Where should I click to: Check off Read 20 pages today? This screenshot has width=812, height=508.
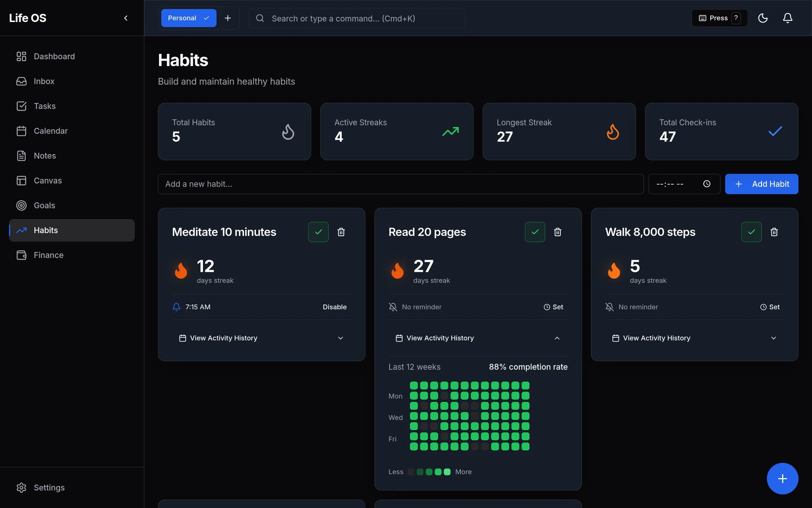tap(535, 232)
